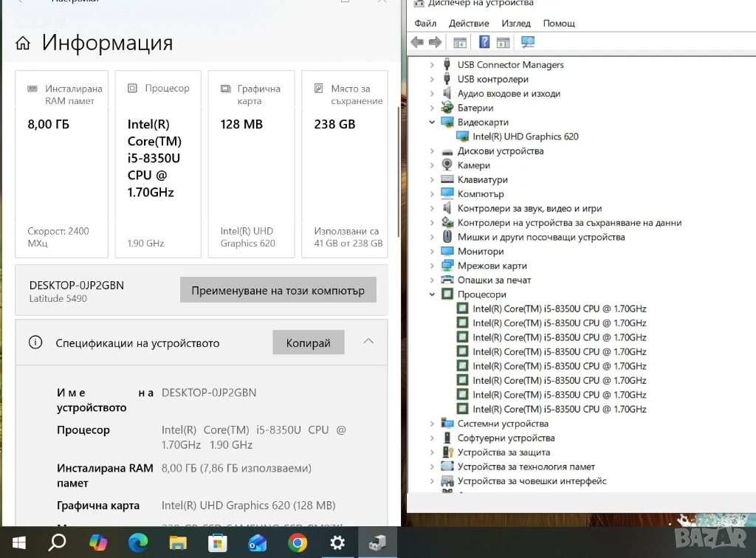This screenshot has width=756, height=558.
Task: Select the Intel(R) UHD Graphics 620 device
Action: tap(525, 137)
